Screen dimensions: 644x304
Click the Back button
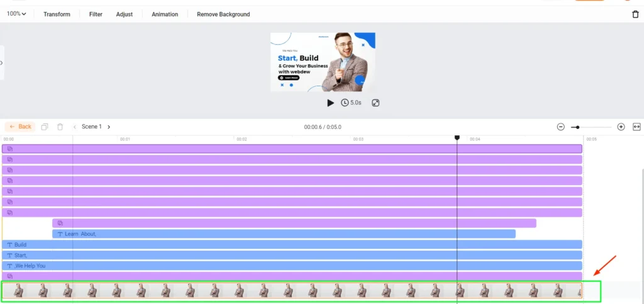[x=20, y=127]
